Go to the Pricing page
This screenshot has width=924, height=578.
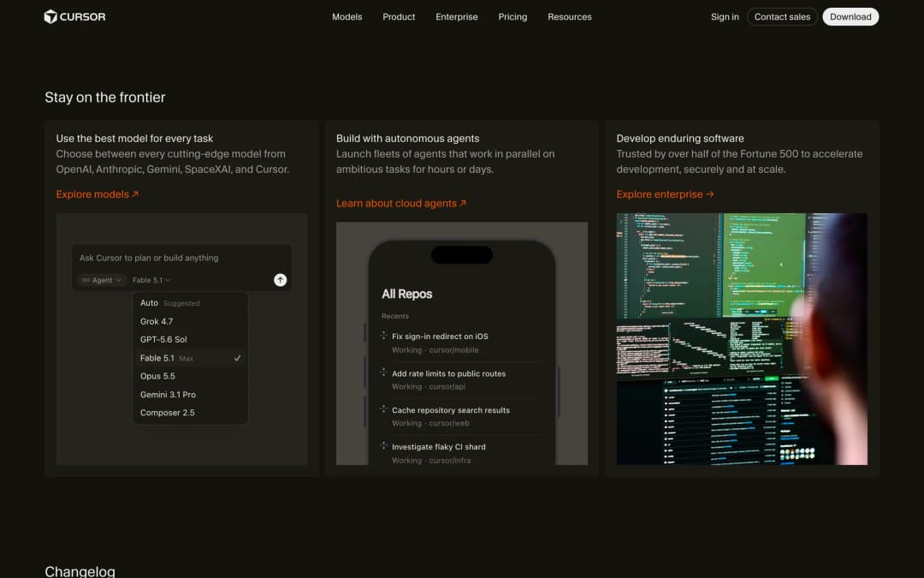click(512, 16)
